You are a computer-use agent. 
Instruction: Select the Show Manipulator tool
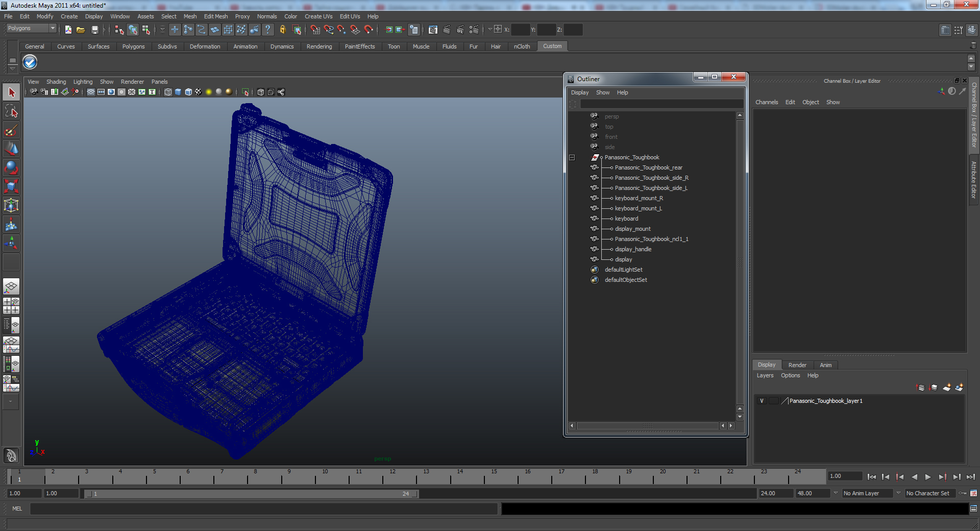point(11,244)
